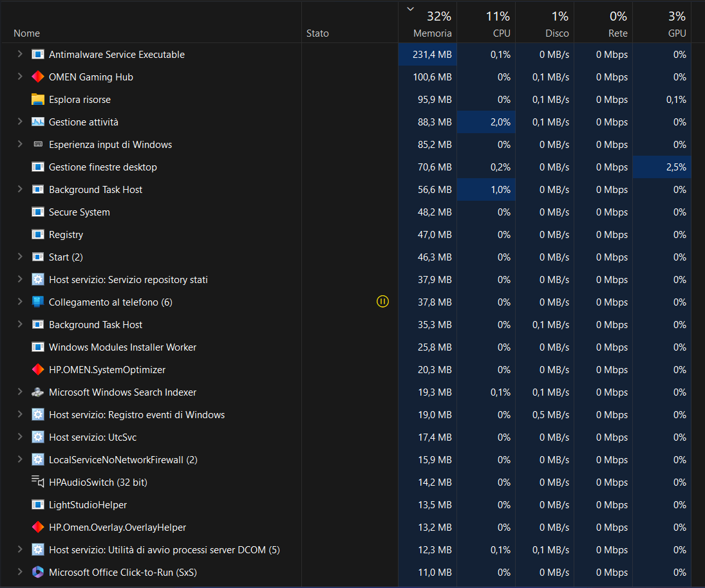Click the Utilità di avvio processi server DCOM icon

pyautogui.click(x=38, y=549)
